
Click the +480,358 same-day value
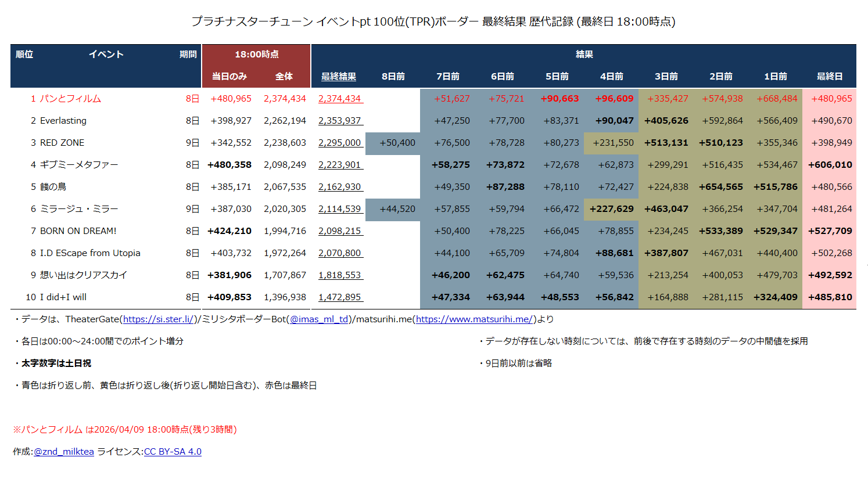(229, 165)
